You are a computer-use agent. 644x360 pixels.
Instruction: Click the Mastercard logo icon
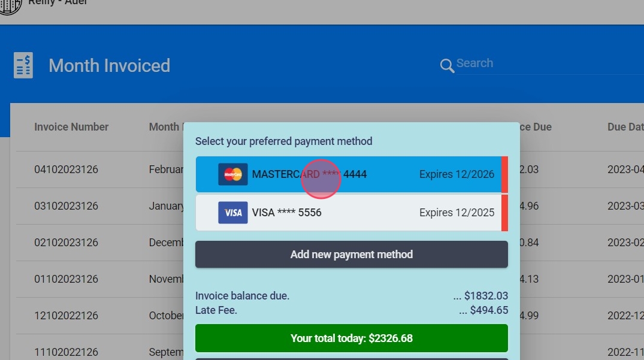[x=233, y=174]
